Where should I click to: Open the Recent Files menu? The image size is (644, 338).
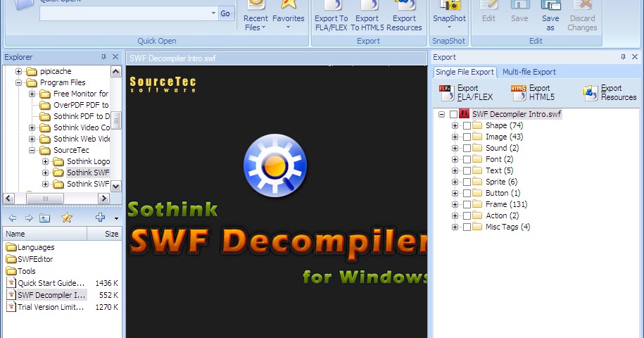255,16
